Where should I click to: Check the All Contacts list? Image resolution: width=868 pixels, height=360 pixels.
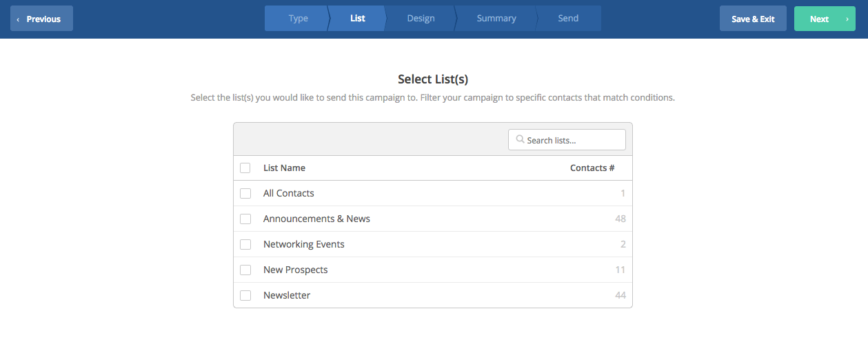(245, 193)
